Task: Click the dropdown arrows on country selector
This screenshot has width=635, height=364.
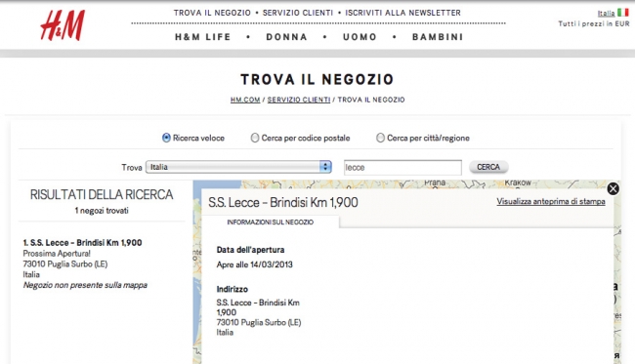Action: click(325, 167)
